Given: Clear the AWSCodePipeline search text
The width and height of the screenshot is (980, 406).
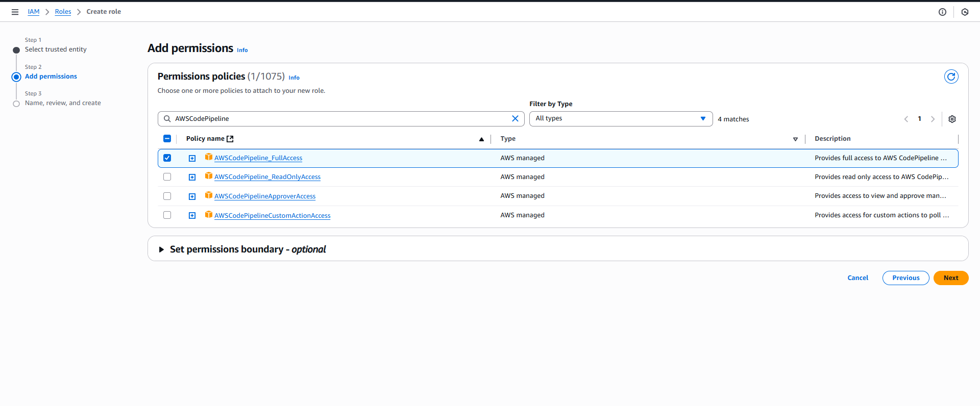Looking at the screenshot, I should 515,118.
